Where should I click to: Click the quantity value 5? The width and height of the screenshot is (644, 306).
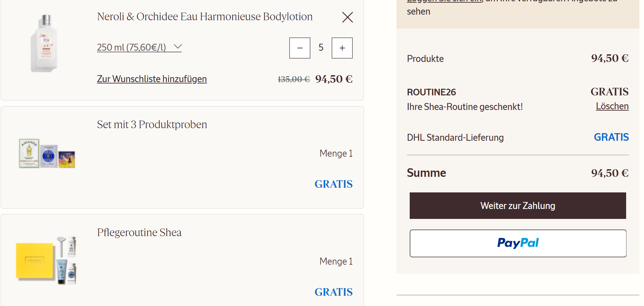pyautogui.click(x=321, y=48)
